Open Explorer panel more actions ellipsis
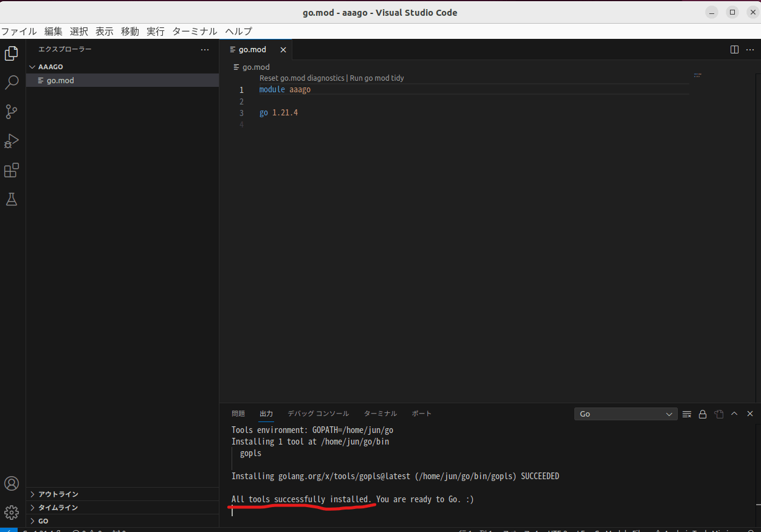 click(x=205, y=50)
